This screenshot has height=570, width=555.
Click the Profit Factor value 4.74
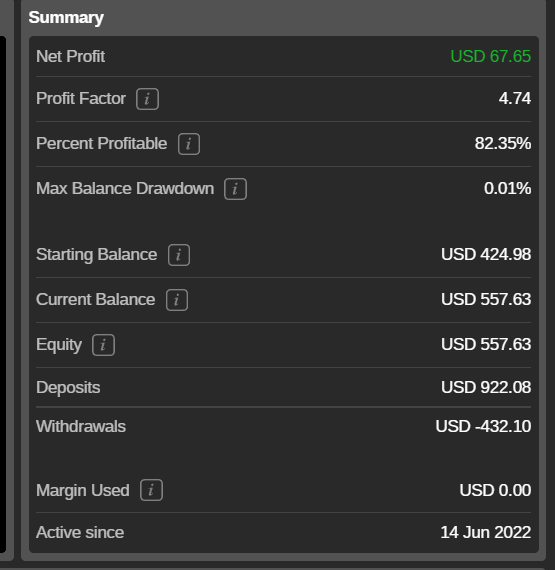[515, 99]
